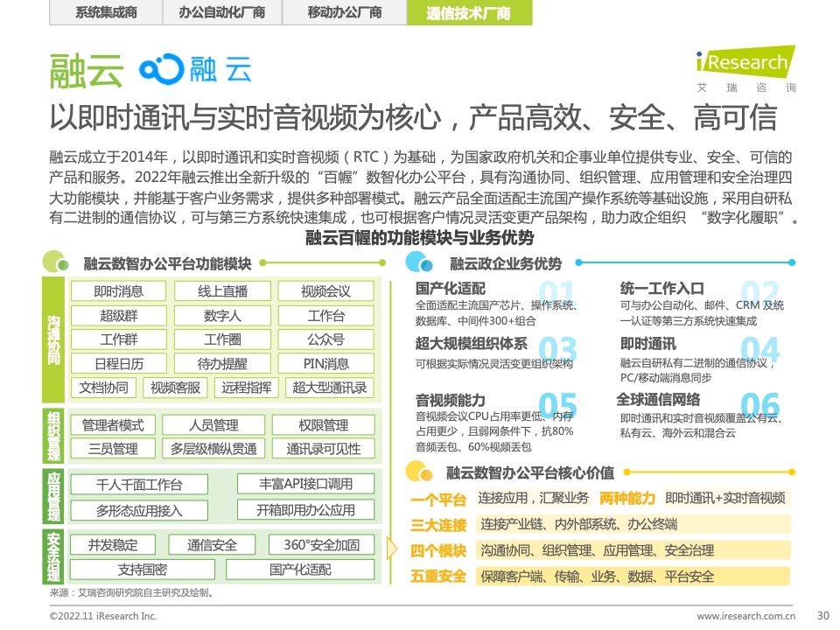Select the 组织管理 category bar
This screenshot has width=840, height=630.
(53, 436)
